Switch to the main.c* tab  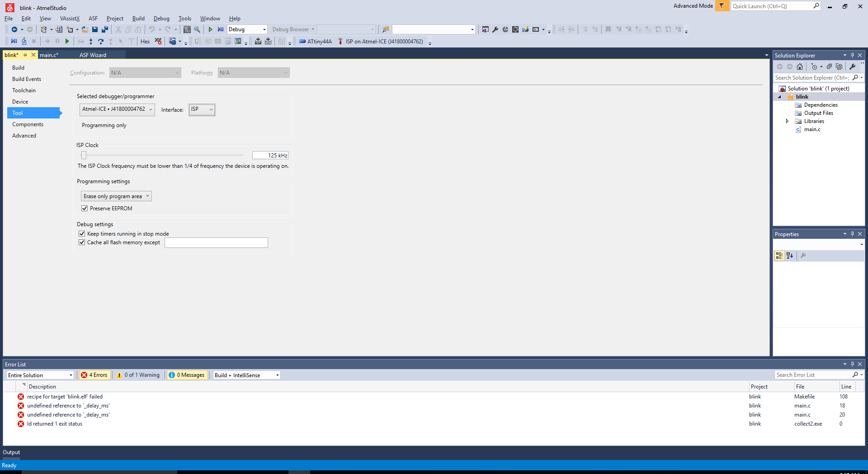49,55
